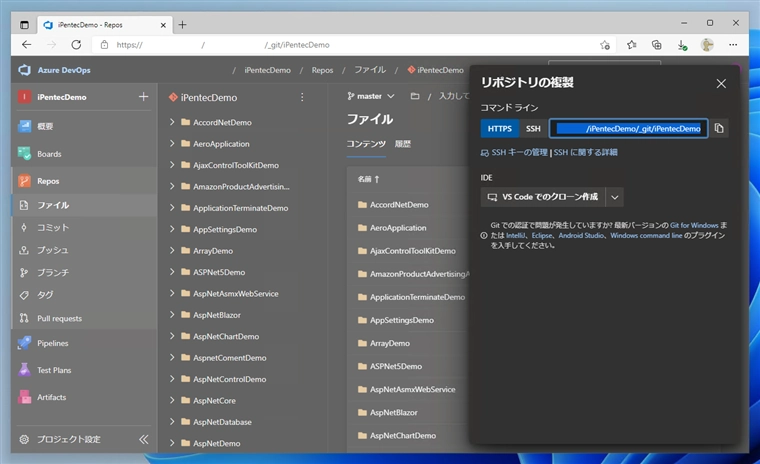The width and height of the screenshot is (760, 464).
Task: Open プロジェクト設定 project settings
Action: coord(68,439)
